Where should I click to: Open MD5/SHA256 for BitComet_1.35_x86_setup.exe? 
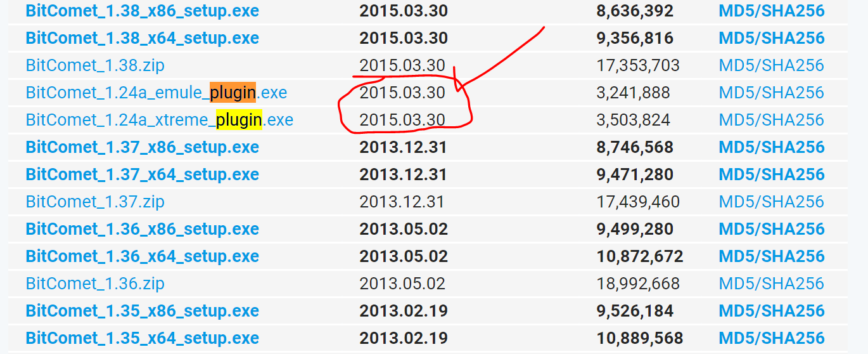[772, 311]
